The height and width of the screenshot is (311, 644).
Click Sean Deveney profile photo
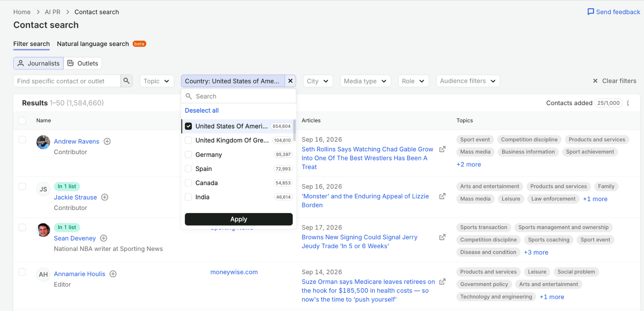[x=43, y=230]
